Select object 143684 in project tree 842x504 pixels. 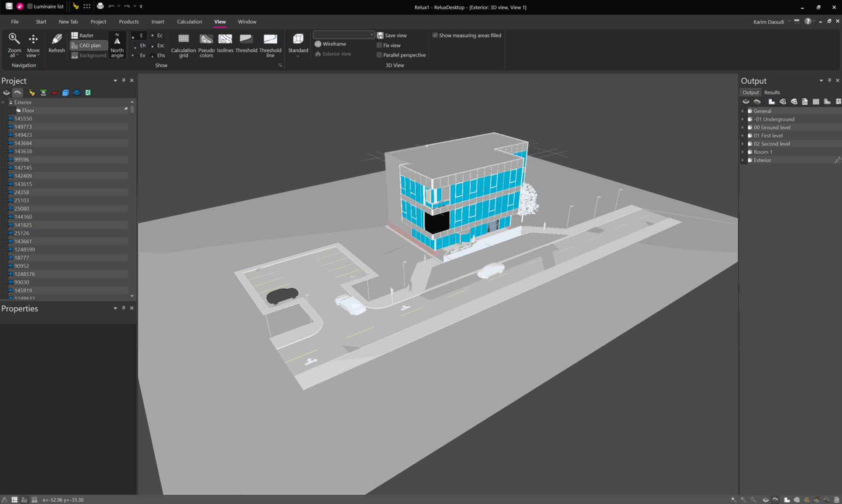tap(23, 143)
